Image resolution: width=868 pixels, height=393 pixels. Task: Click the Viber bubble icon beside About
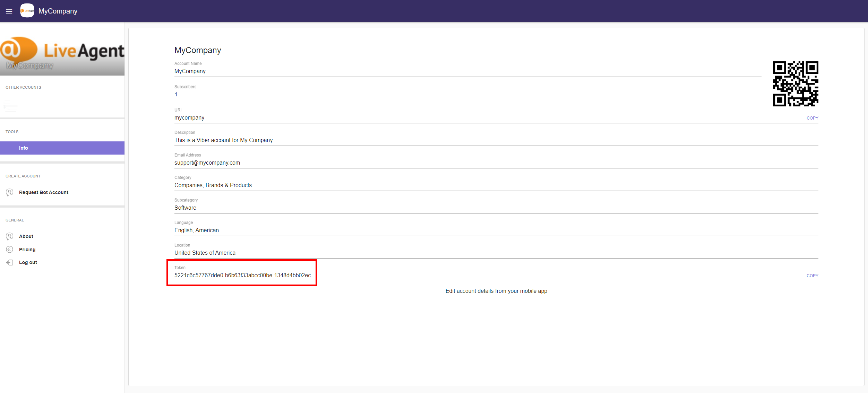pyautogui.click(x=10, y=236)
